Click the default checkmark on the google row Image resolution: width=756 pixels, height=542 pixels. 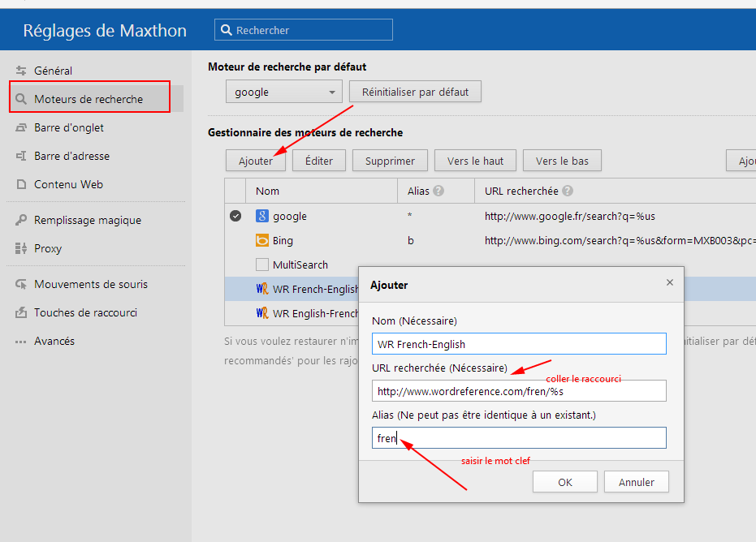click(x=235, y=216)
